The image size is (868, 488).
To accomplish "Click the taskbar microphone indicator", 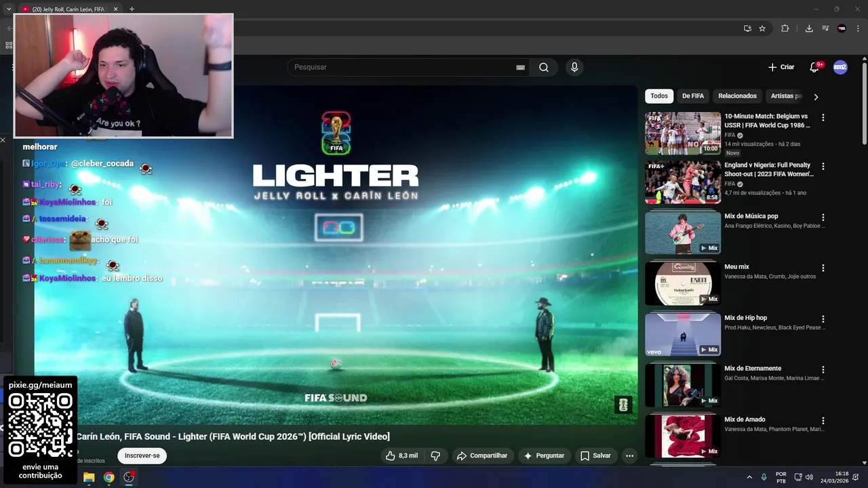I will click(x=764, y=477).
